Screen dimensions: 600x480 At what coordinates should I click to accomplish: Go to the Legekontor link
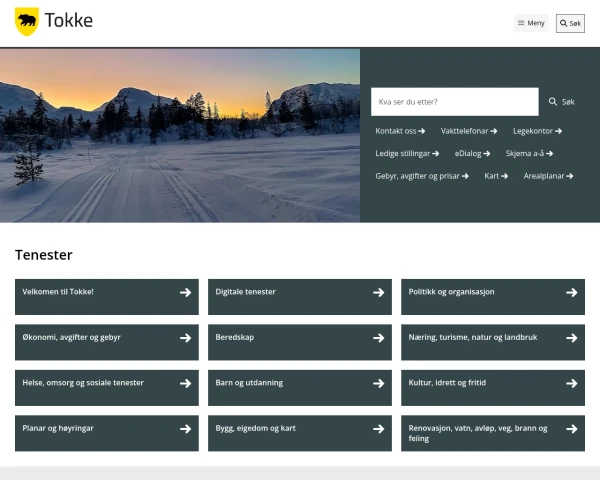point(537,131)
